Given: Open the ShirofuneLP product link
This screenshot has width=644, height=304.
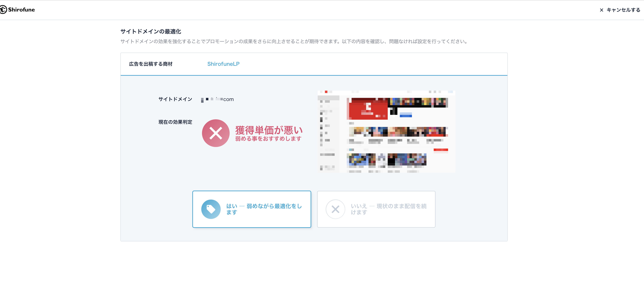Looking at the screenshot, I should click(x=223, y=64).
